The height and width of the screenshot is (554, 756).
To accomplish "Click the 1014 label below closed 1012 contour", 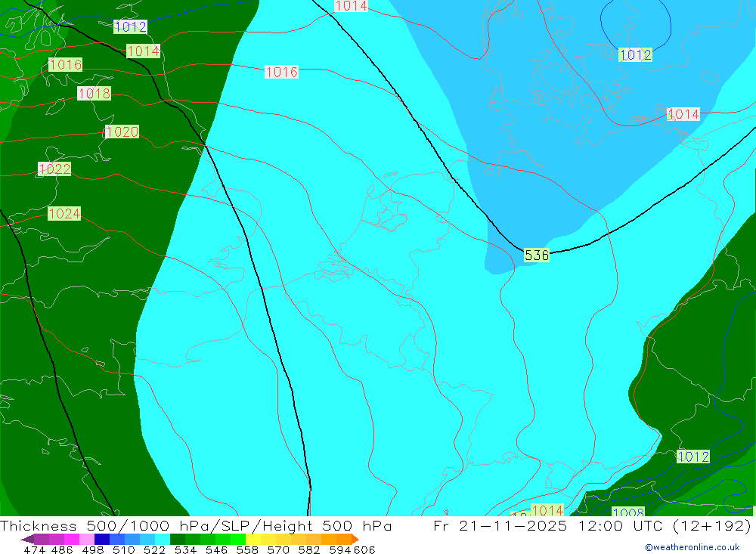I will pos(683,114).
